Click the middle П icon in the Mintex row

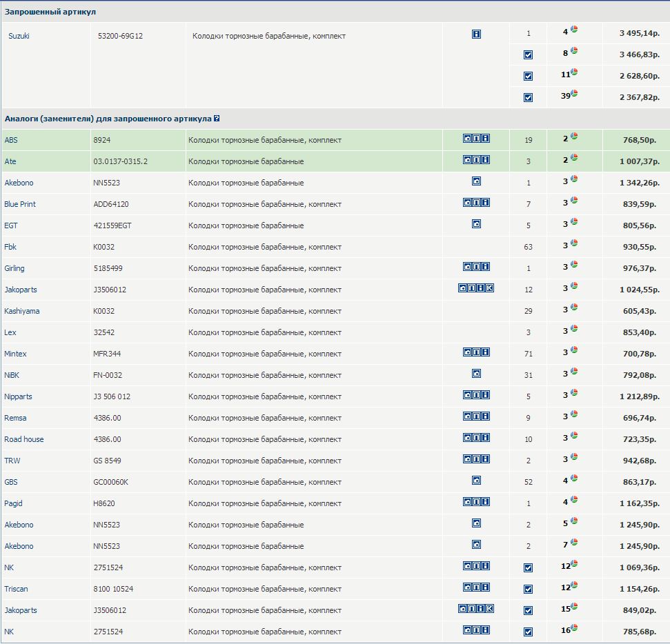point(476,352)
